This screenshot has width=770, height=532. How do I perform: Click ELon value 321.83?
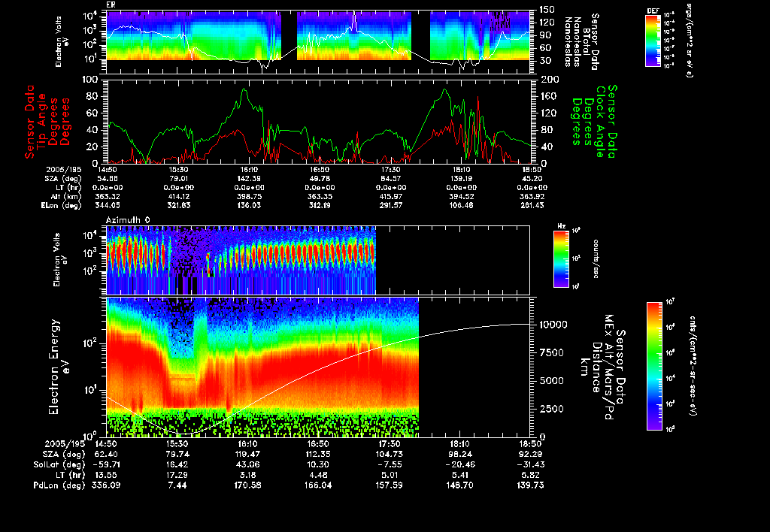pyautogui.click(x=179, y=205)
